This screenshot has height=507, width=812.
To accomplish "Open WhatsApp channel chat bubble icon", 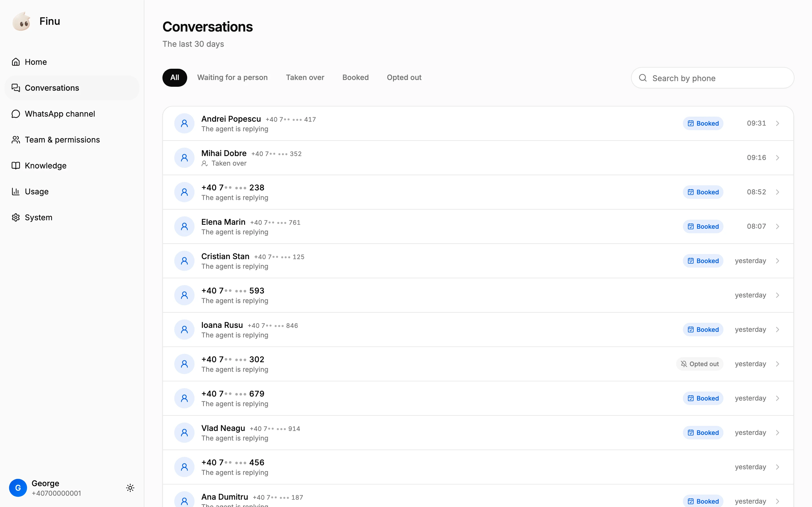I will tap(16, 114).
